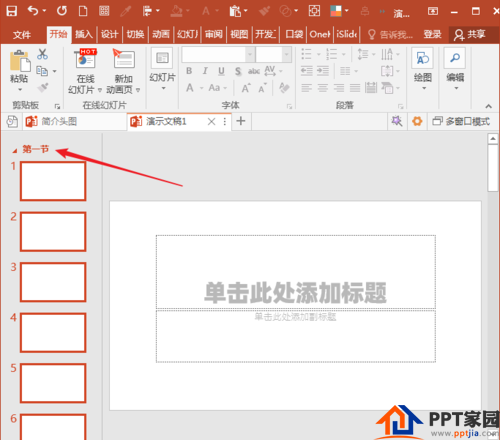Click the vertical scrollbar up arrow
The width and height of the screenshot is (500, 440).
point(493,139)
